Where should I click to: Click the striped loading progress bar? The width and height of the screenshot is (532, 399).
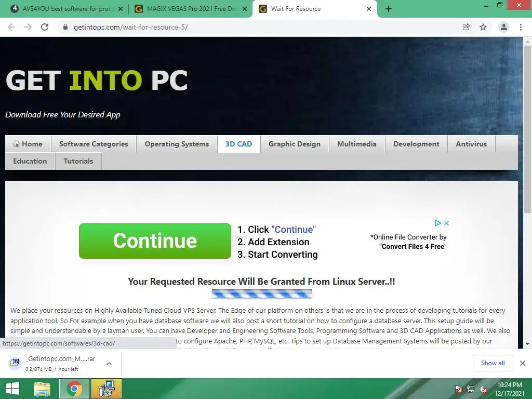coord(262,294)
